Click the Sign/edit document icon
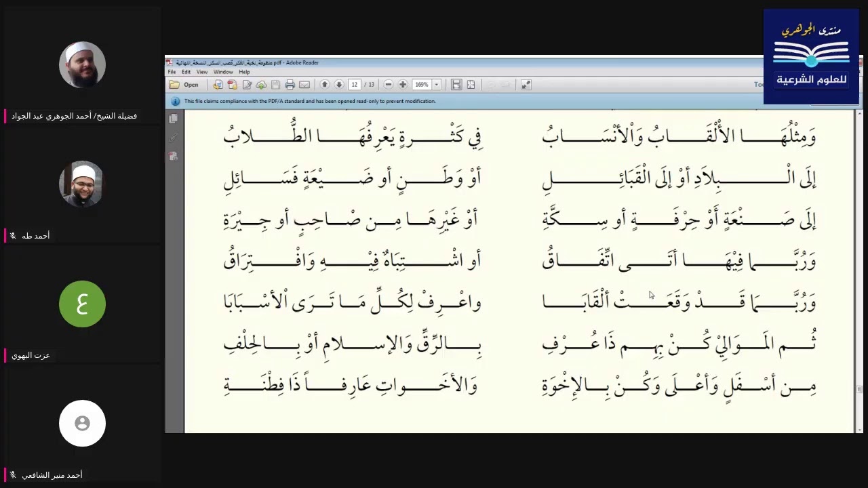The width and height of the screenshot is (868, 488). coord(247,85)
